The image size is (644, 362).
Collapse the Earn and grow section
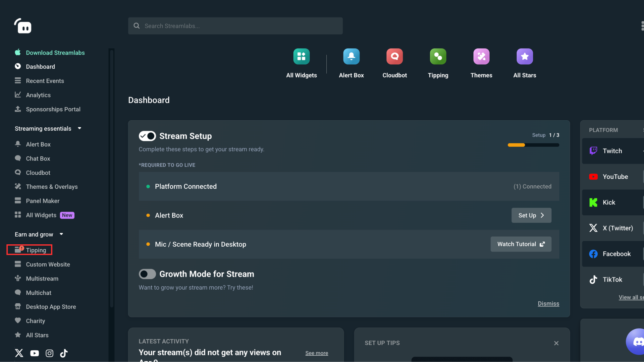click(61, 234)
